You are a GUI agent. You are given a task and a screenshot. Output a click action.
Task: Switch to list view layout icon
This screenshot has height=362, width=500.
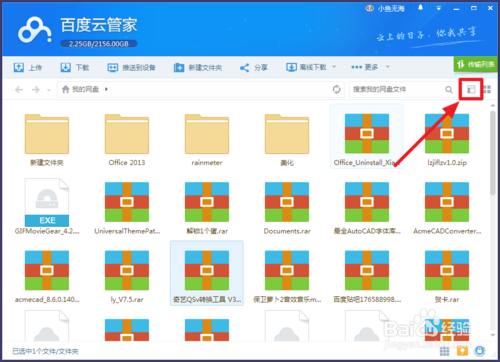pyautogui.click(x=471, y=89)
